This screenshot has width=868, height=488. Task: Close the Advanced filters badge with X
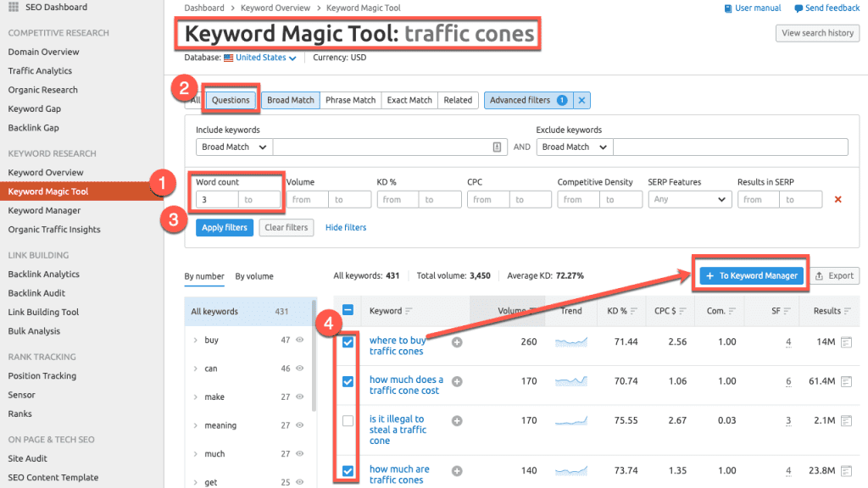[x=581, y=100]
